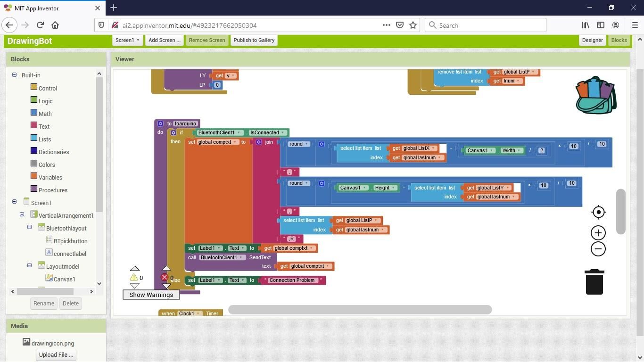Click Upload File in the Media panel
The image size is (644, 362).
55,354
